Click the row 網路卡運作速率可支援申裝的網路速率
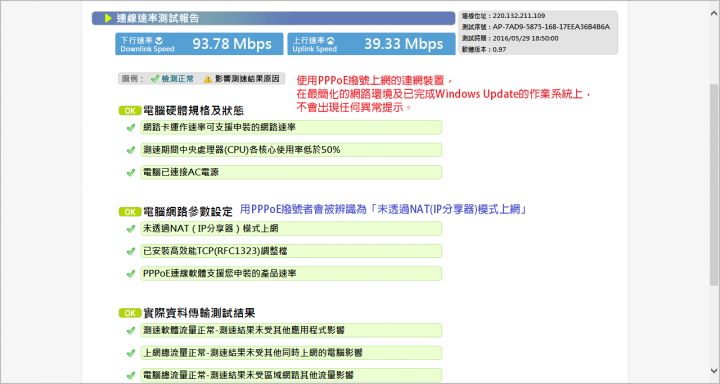This screenshot has height=384, width=720. coord(291,128)
